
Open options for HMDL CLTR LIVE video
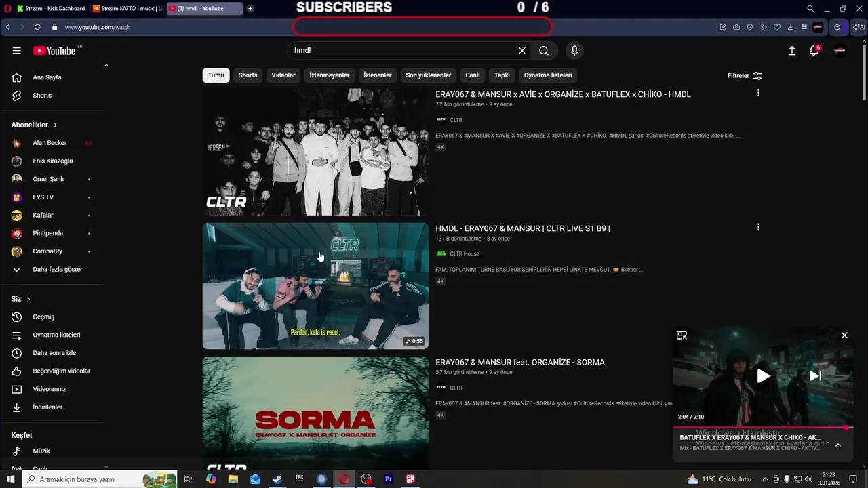point(758,227)
